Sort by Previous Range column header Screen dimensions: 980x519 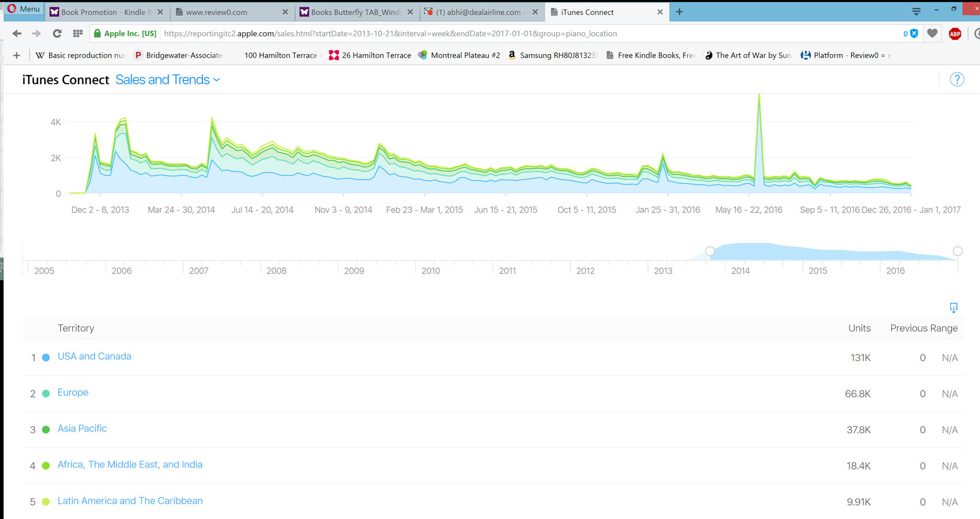924,328
